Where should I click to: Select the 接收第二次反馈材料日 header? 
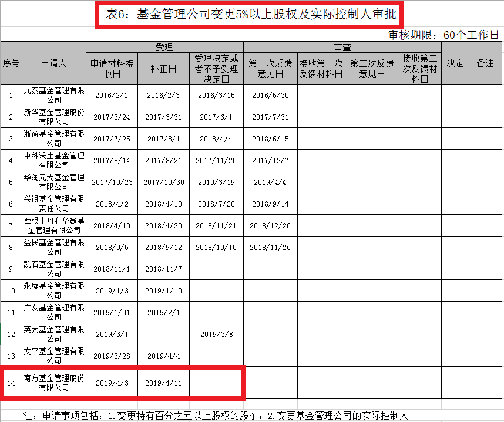click(x=420, y=69)
